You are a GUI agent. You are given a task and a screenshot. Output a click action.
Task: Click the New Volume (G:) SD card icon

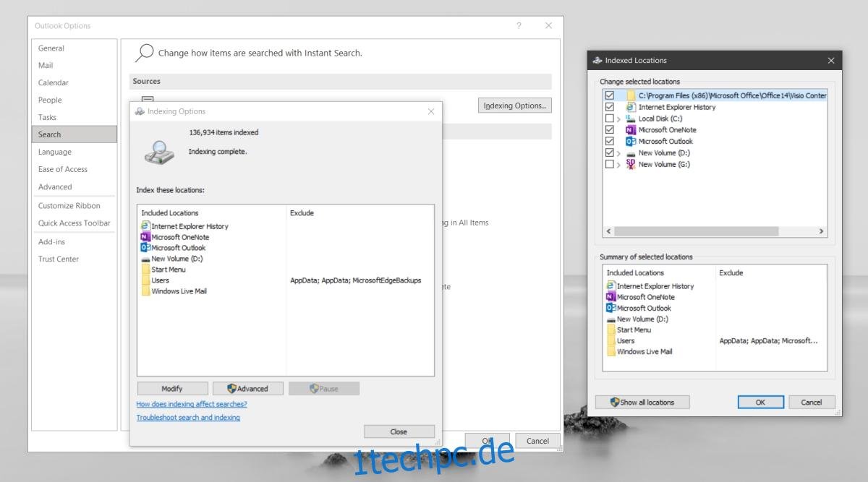631,164
